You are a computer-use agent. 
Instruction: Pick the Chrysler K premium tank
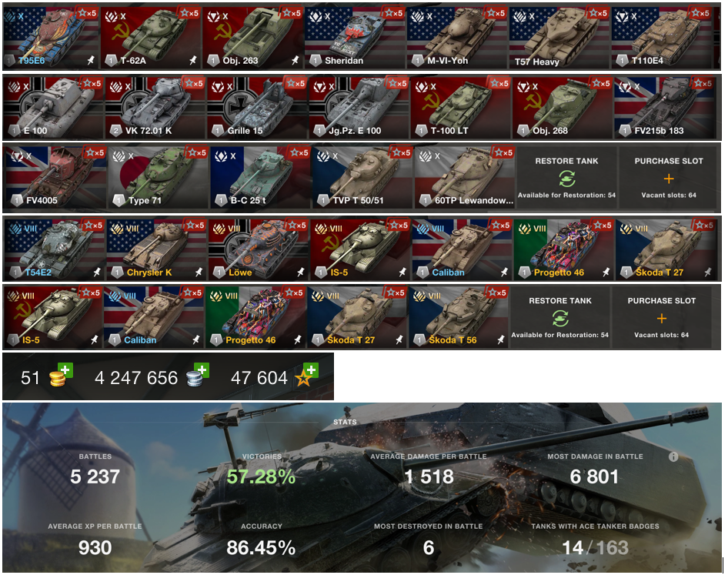point(156,249)
